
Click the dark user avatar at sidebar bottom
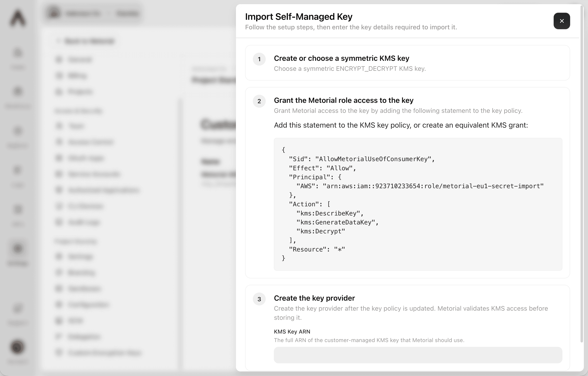[17, 347]
